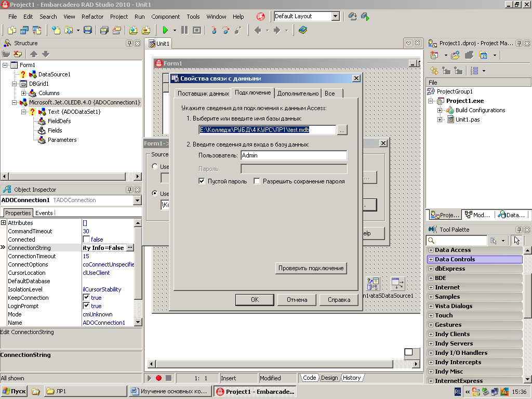Click the Save All toolbar icon
The image size is (532, 399).
104,30
